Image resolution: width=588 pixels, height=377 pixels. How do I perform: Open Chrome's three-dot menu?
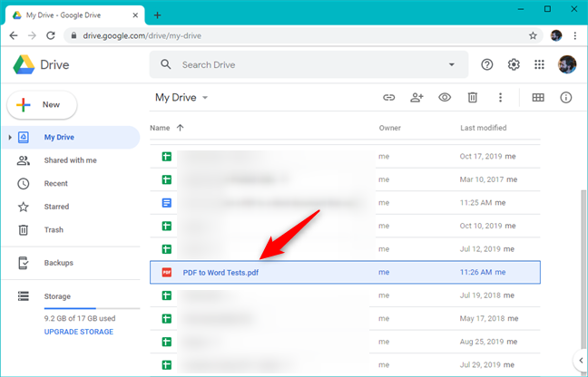(575, 36)
